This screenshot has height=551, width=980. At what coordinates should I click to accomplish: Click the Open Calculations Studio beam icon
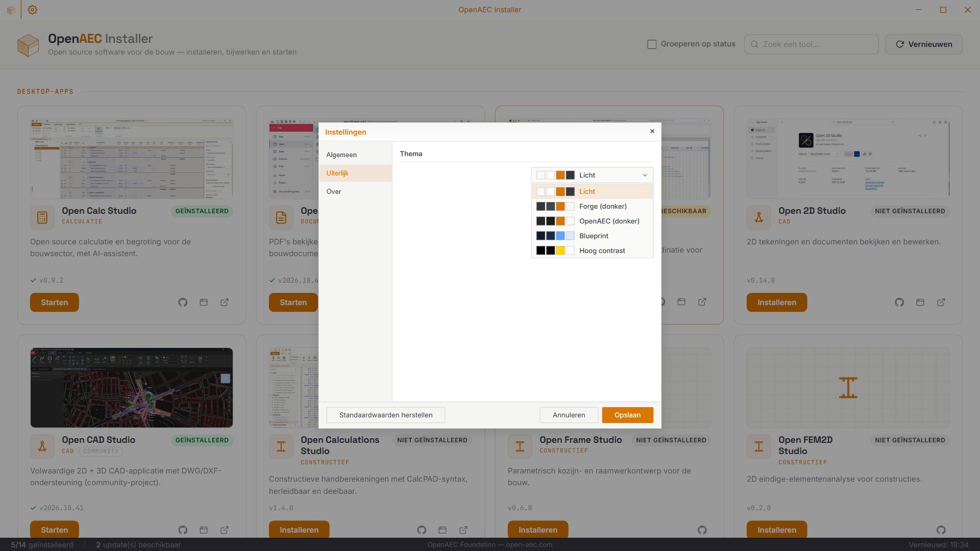point(281,447)
